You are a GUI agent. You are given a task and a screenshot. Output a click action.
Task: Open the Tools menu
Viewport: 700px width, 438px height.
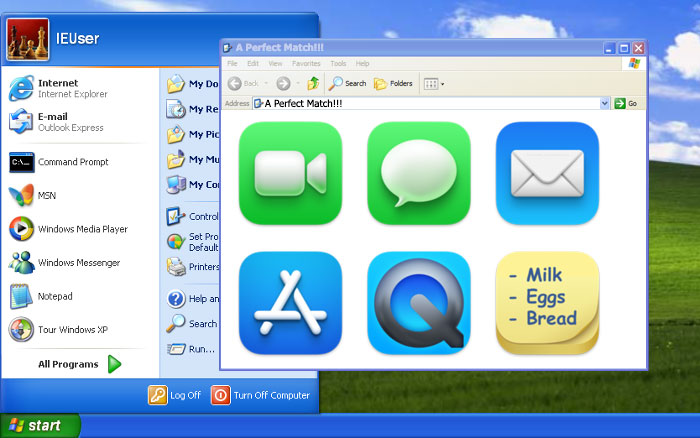(x=338, y=63)
